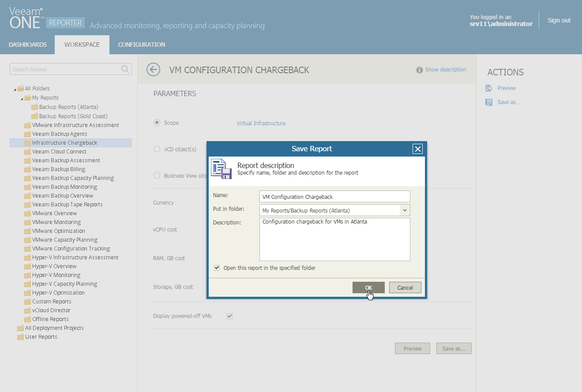
Task: Click the Name input field in the dialog
Action: 335,197
